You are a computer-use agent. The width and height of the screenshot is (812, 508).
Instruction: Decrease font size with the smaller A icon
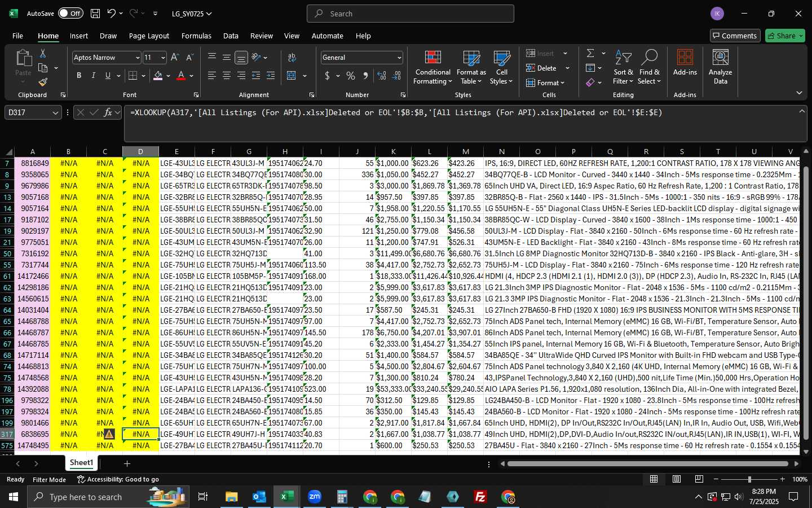click(x=189, y=58)
